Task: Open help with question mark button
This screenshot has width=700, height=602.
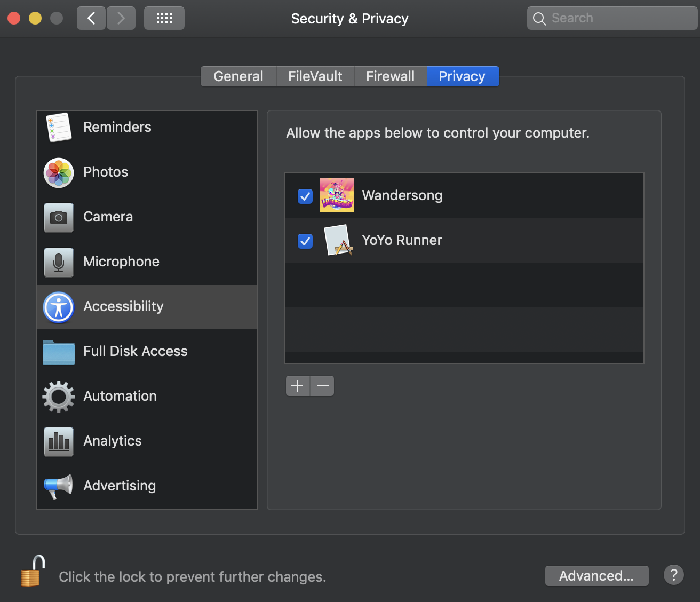Action: point(673,575)
